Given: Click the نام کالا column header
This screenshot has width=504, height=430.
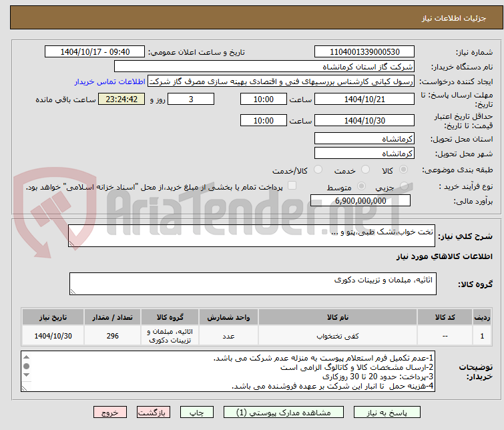Looking at the screenshot, I should 338,317.
